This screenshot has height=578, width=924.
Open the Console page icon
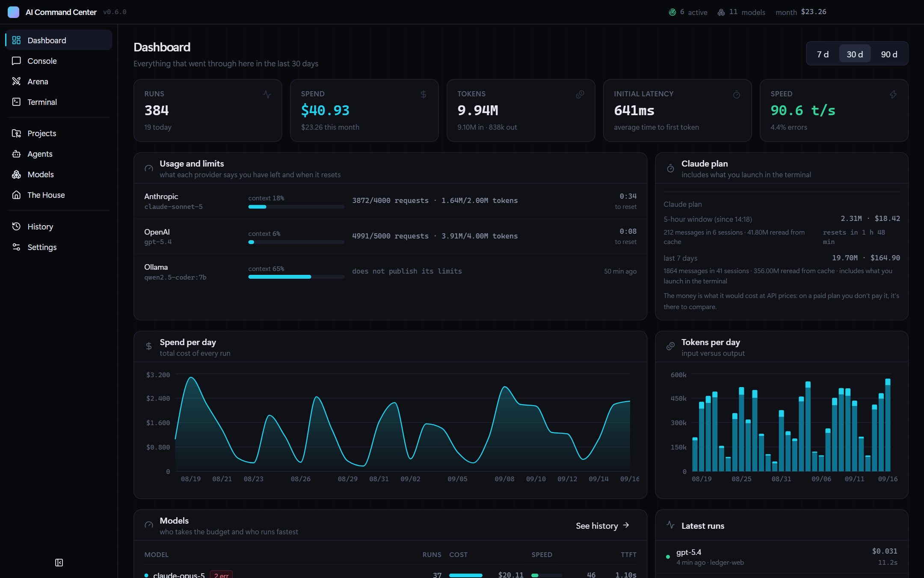(16, 61)
